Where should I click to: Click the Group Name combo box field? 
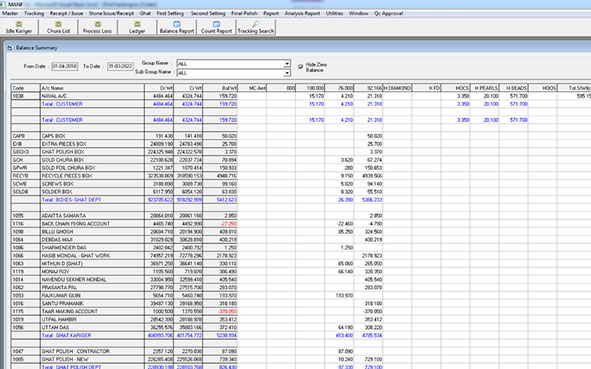click(233, 64)
